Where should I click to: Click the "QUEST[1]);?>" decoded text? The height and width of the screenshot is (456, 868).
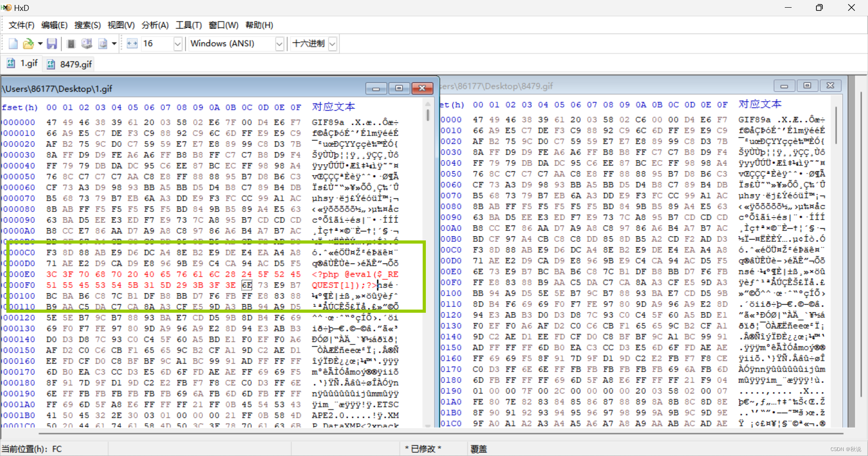click(x=344, y=285)
